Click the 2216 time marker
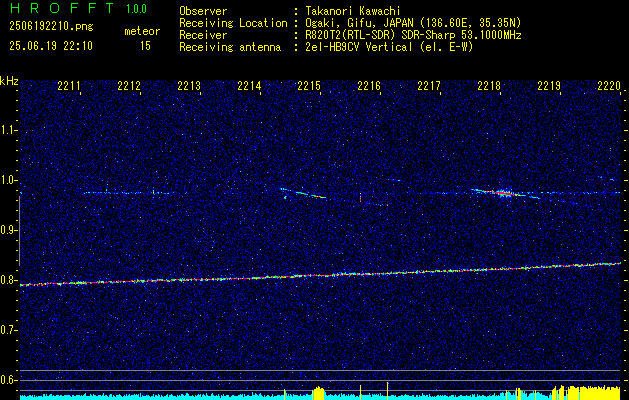629x400 pixels. (x=369, y=85)
